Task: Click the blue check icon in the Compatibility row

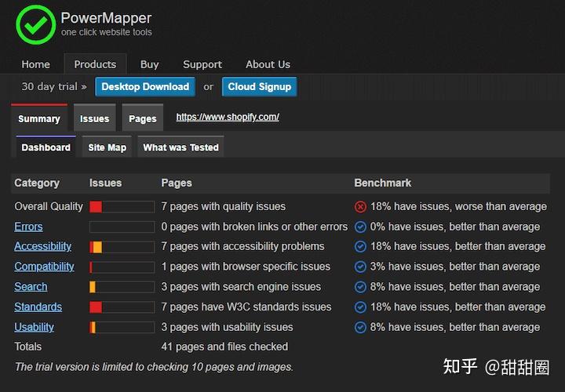Action: pos(360,267)
